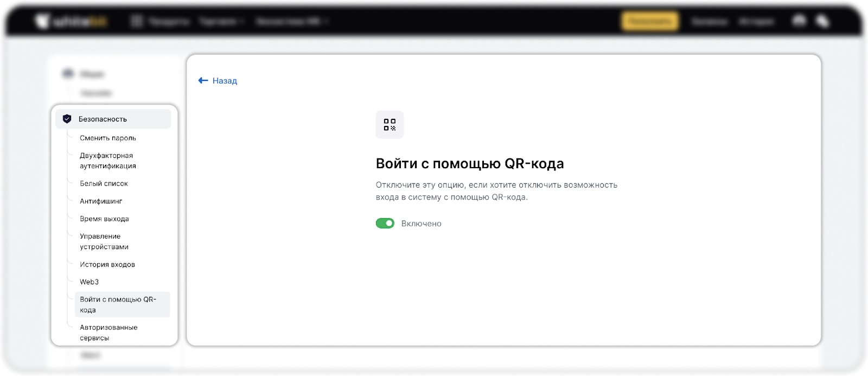Open Авторизованные сервисы page
The height and width of the screenshot is (376, 868).
click(x=108, y=333)
